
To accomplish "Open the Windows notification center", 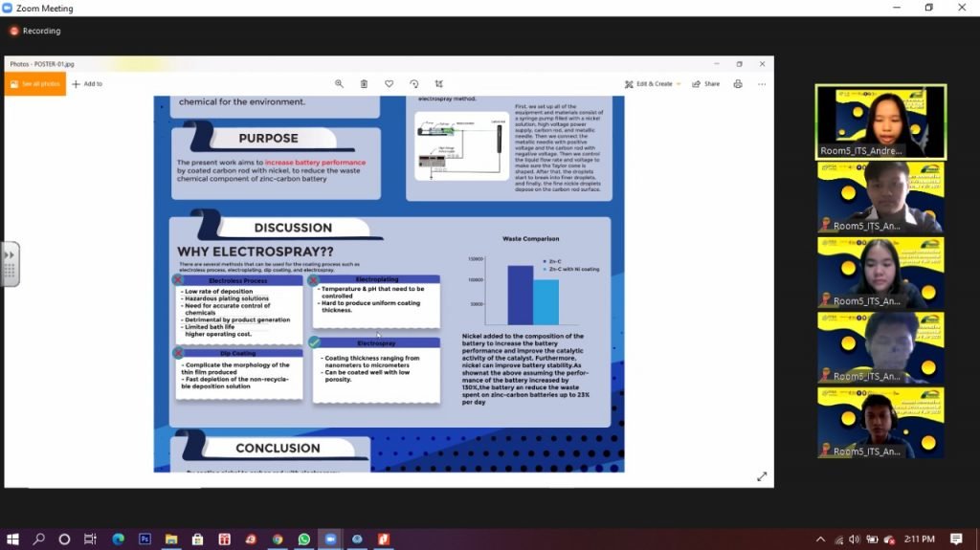I will [x=955, y=539].
